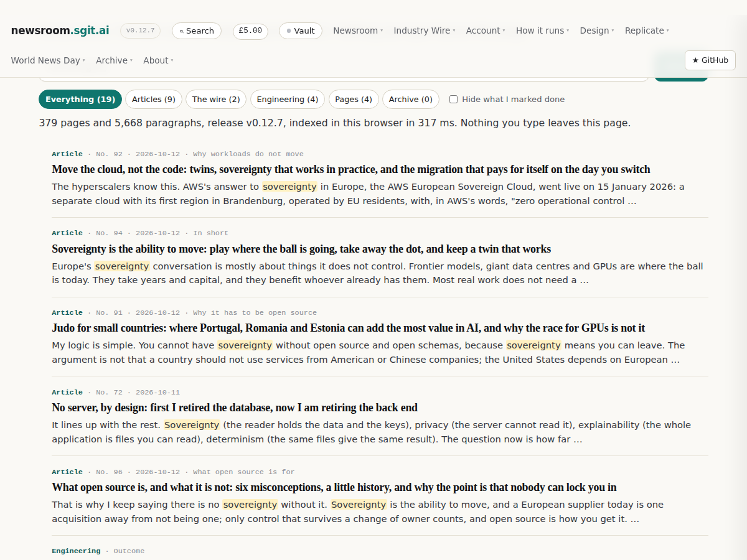747x560 pixels.
Task: Expand the How it runs menu
Action: pos(543,30)
